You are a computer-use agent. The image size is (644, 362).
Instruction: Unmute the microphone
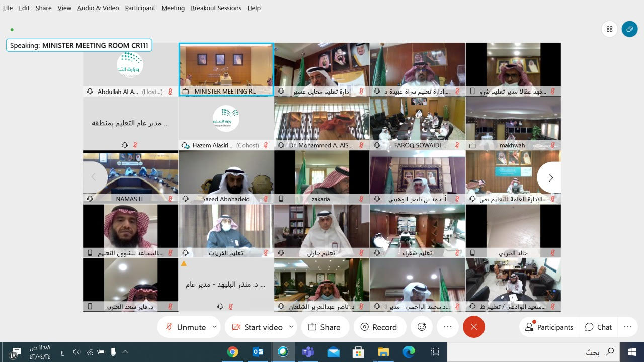point(186,327)
